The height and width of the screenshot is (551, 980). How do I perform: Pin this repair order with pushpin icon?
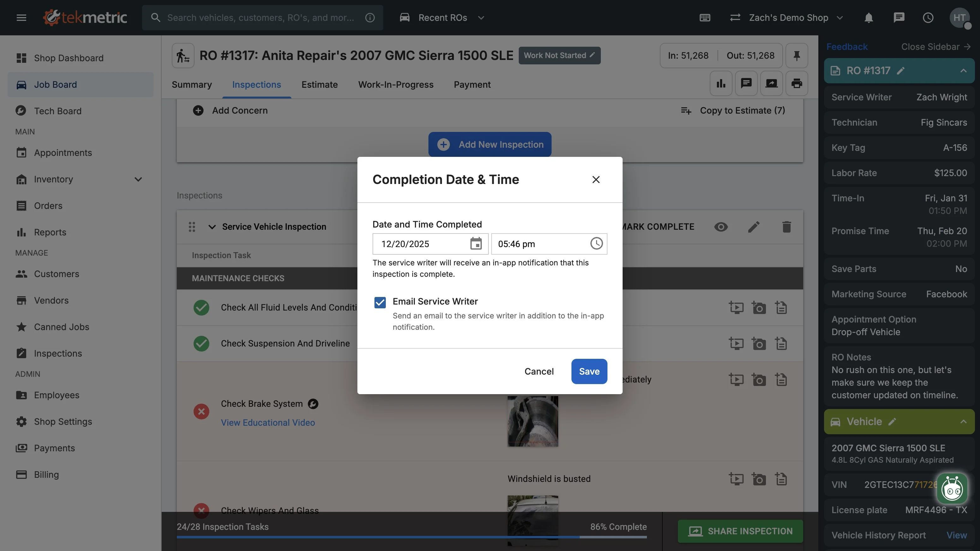click(796, 56)
